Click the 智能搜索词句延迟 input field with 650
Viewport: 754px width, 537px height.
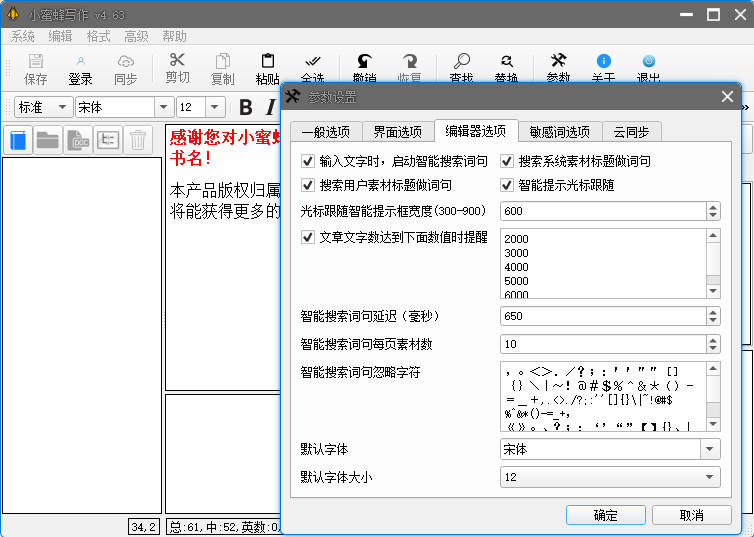click(603, 316)
